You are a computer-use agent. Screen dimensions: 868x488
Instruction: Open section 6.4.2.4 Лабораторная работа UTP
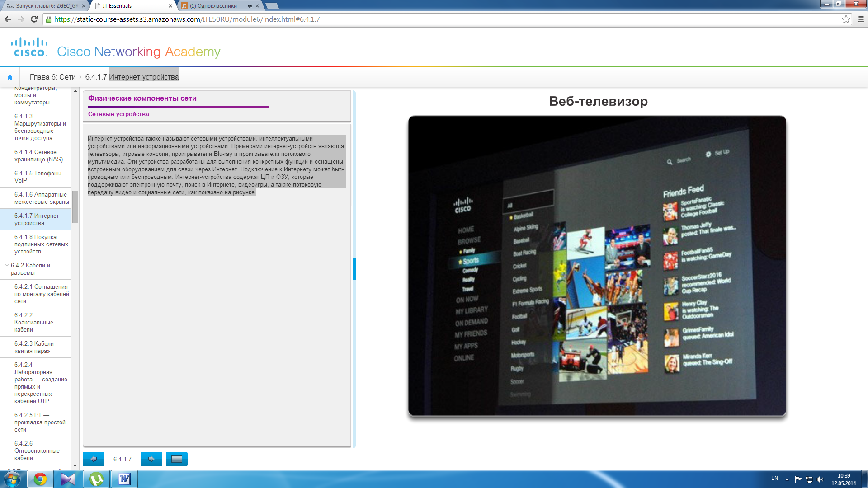(36, 383)
